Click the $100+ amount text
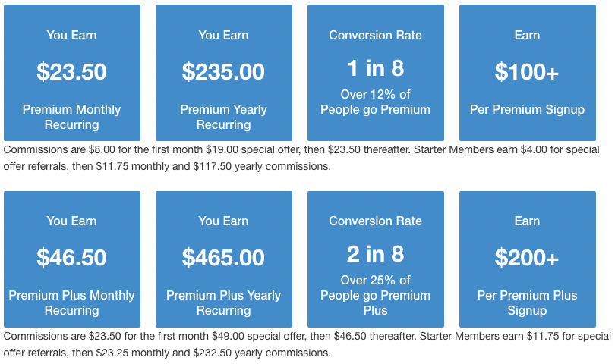 tap(527, 72)
